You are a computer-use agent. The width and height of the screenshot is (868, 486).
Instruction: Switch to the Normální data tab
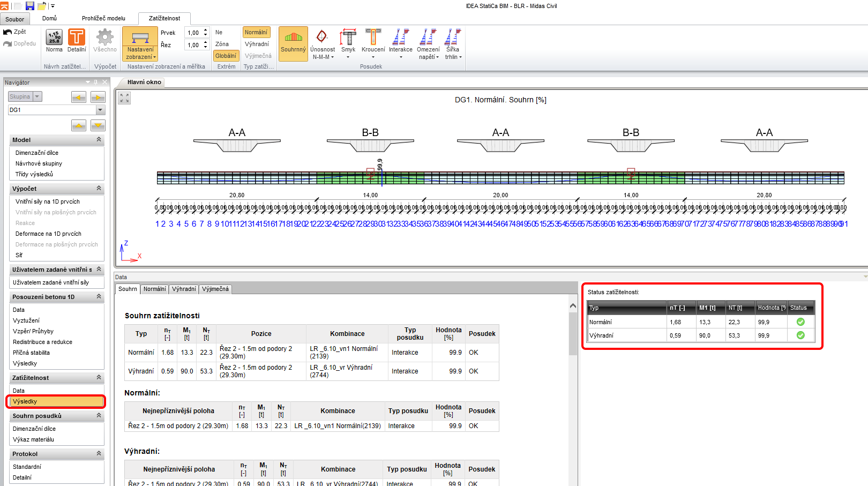click(x=155, y=289)
